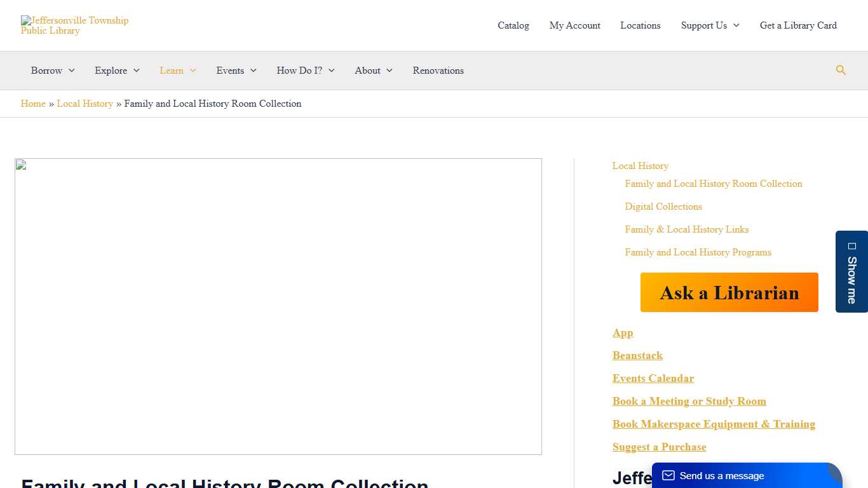868x488 pixels.
Task: Open Book a Meeting or Study Room
Action: (x=689, y=401)
